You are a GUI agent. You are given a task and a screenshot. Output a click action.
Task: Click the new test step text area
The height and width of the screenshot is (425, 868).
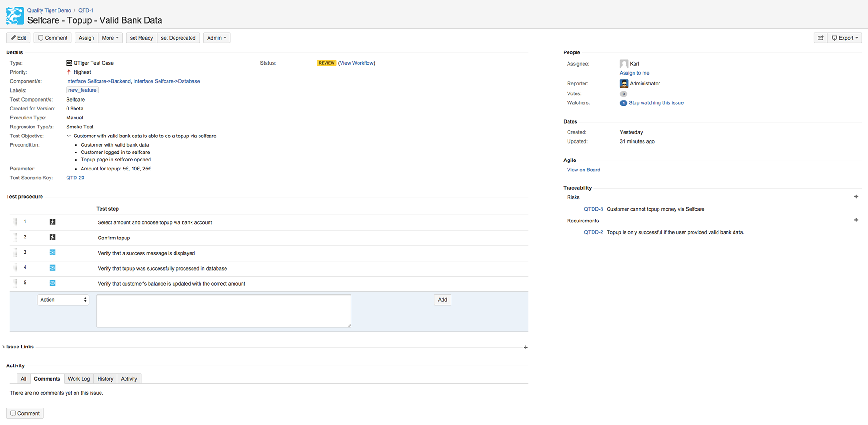coord(223,311)
